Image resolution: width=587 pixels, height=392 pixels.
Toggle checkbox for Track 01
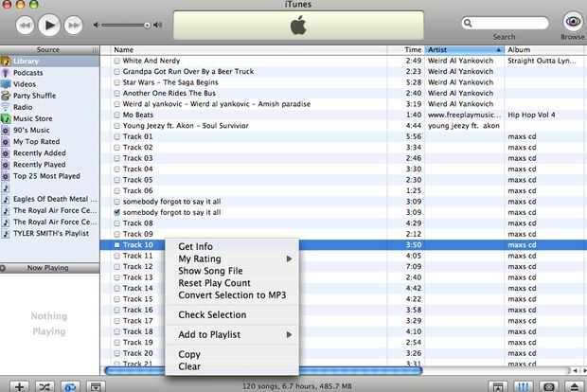[x=116, y=136]
